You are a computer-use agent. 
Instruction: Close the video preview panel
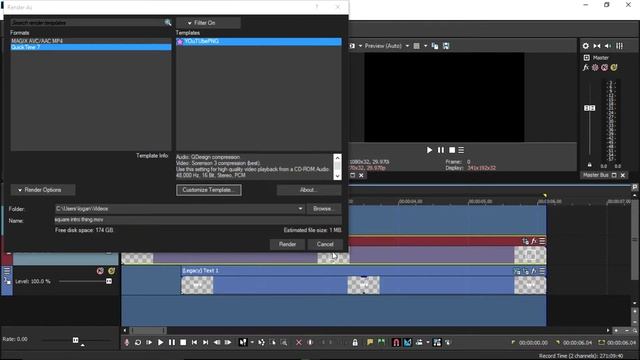coord(361,176)
